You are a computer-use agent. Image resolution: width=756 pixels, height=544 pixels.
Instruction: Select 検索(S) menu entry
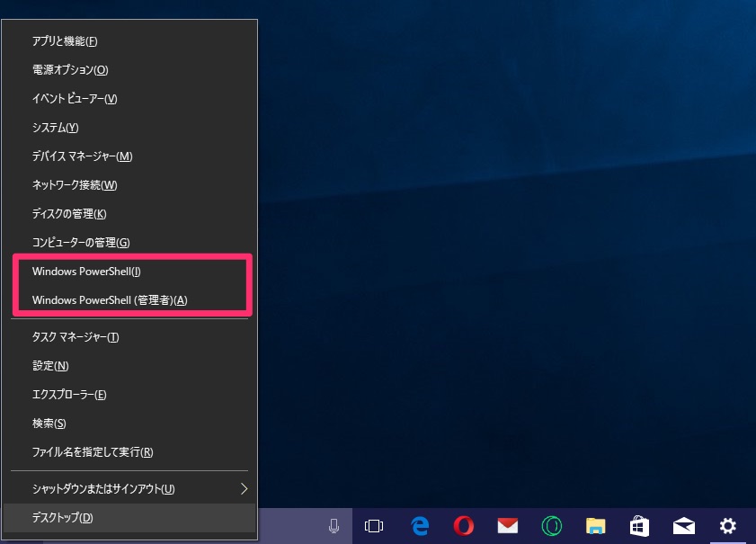pyautogui.click(x=129, y=424)
